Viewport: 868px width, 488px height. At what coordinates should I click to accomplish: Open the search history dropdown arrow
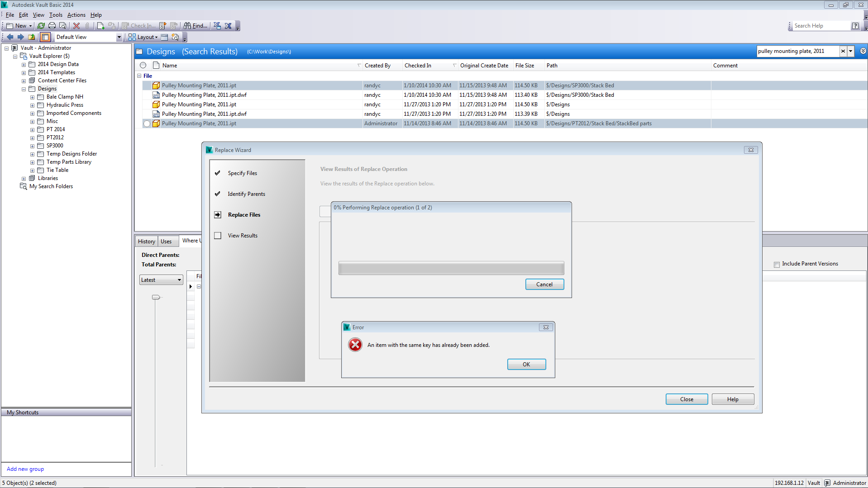(851, 51)
